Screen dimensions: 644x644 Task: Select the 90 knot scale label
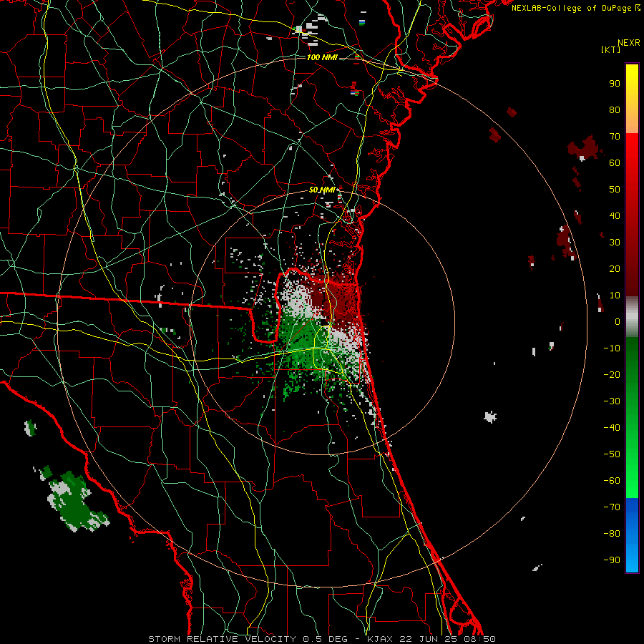click(x=615, y=84)
